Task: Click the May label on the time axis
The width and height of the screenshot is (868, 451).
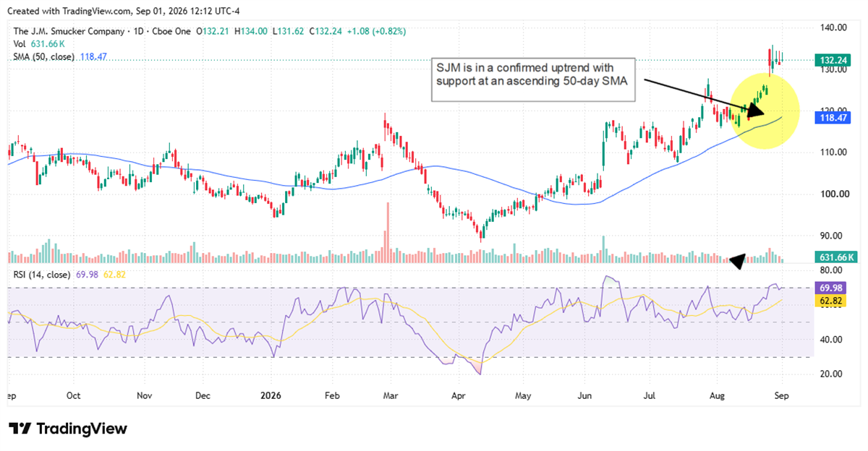Action: coord(524,396)
